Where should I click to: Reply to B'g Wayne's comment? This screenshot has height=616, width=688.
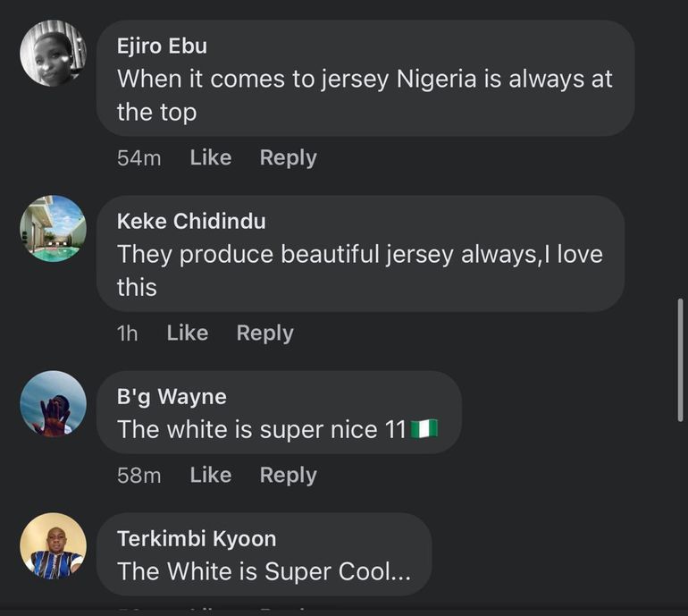pyautogui.click(x=288, y=475)
